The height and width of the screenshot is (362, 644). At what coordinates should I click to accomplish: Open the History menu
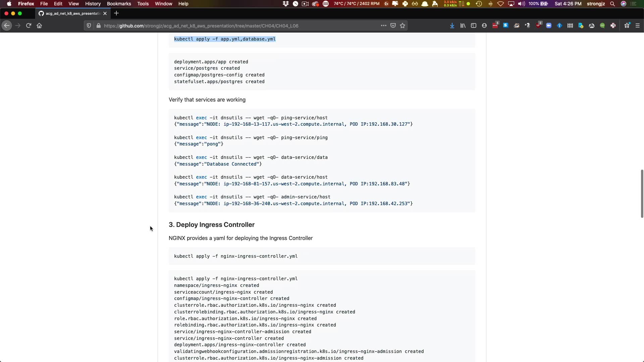click(x=93, y=4)
